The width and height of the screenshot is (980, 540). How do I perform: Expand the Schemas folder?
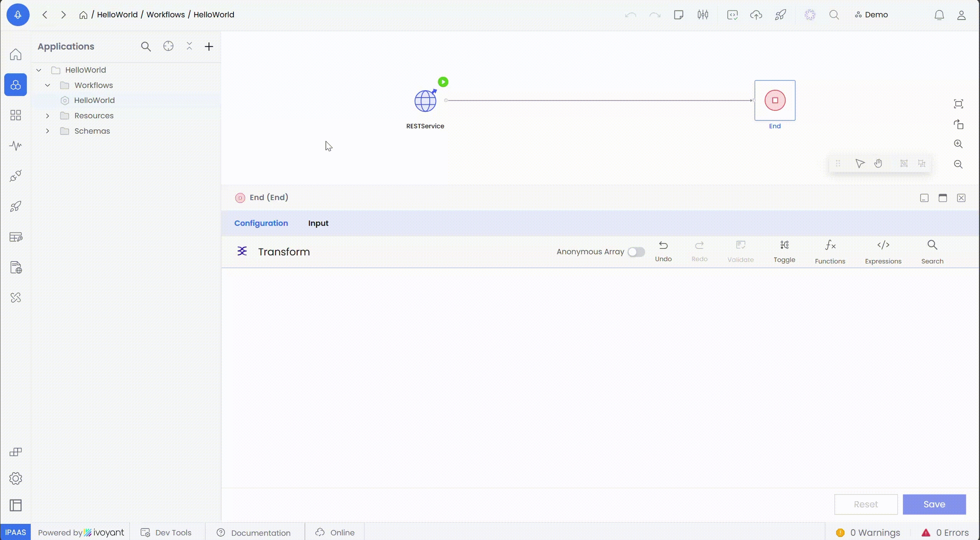[x=48, y=131]
